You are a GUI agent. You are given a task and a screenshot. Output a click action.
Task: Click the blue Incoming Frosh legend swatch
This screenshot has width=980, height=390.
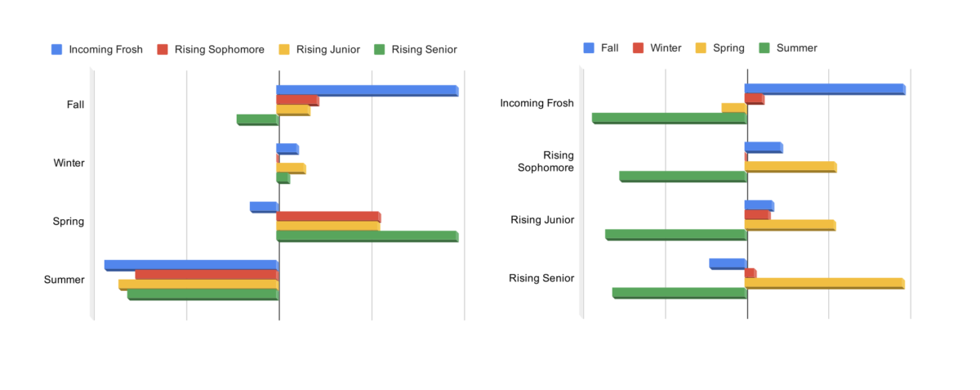(57, 49)
